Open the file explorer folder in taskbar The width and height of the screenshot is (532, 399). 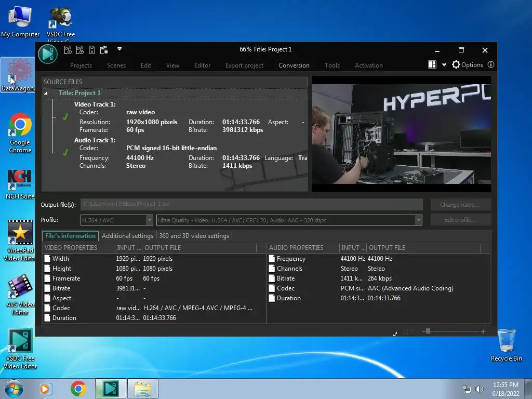click(x=143, y=389)
